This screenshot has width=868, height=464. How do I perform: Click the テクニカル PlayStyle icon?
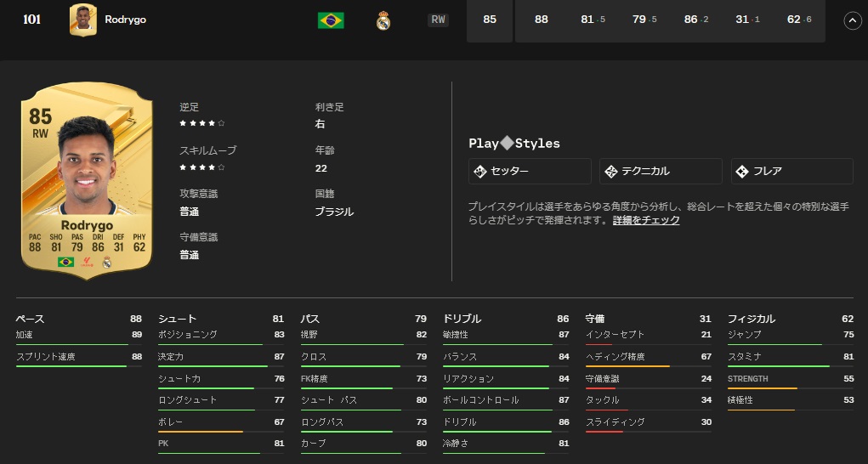[610, 172]
